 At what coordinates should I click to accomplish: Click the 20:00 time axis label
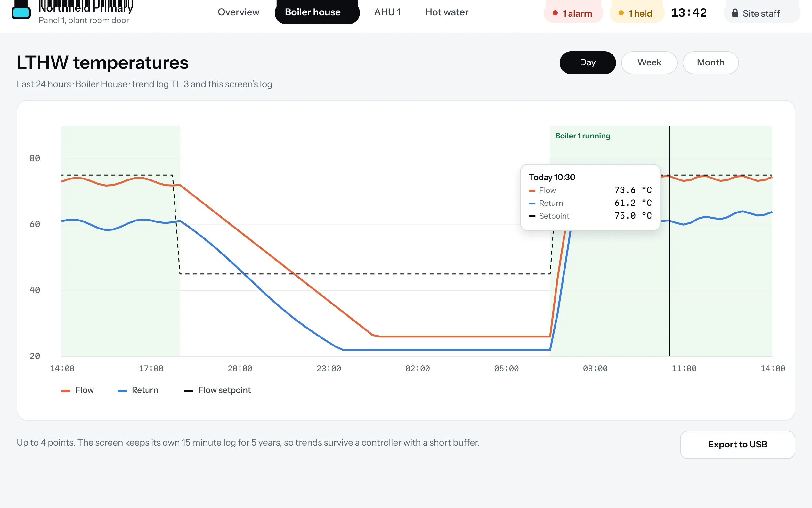(x=240, y=368)
